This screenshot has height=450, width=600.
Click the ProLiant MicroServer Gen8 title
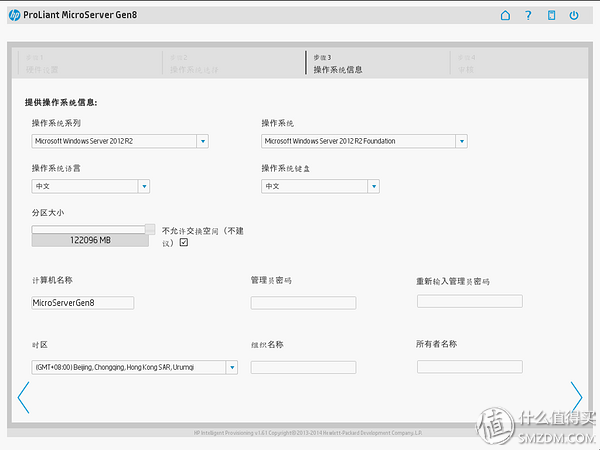point(80,15)
